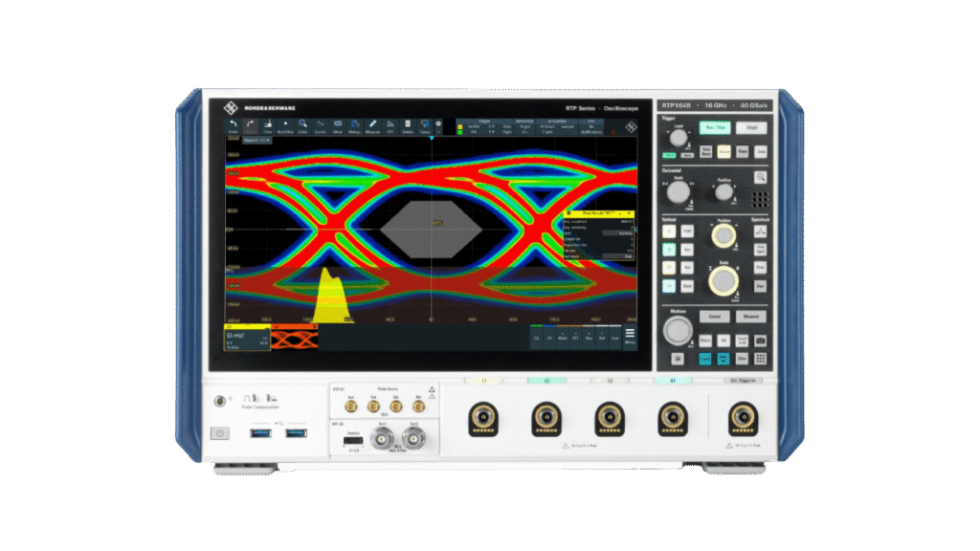Click the orange eye-diagram signal thumbnail

pos(296,336)
